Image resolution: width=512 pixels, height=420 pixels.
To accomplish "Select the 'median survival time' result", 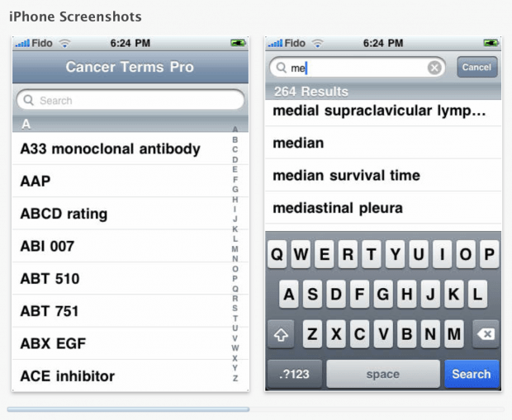I will click(x=346, y=176).
